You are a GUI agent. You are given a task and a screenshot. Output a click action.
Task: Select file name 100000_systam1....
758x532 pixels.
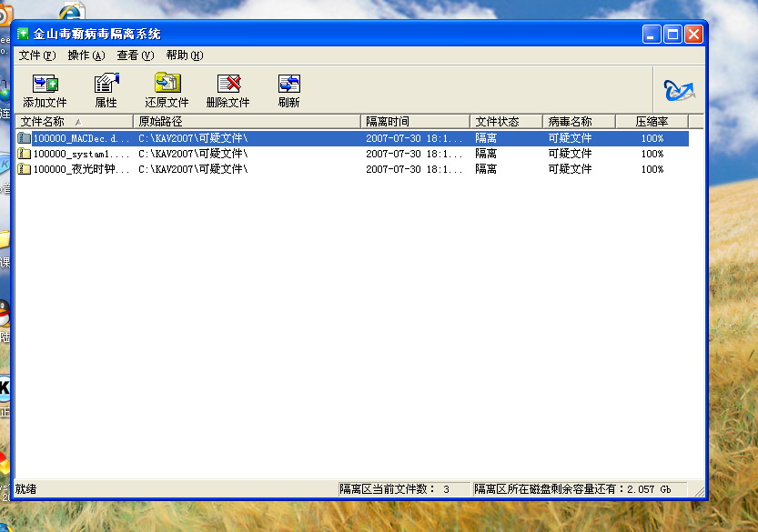(x=81, y=154)
